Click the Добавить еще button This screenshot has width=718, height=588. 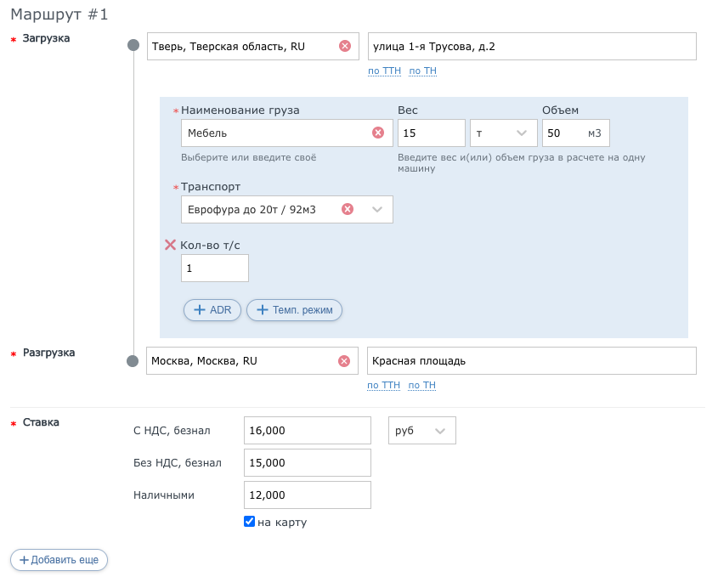coord(58,559)
